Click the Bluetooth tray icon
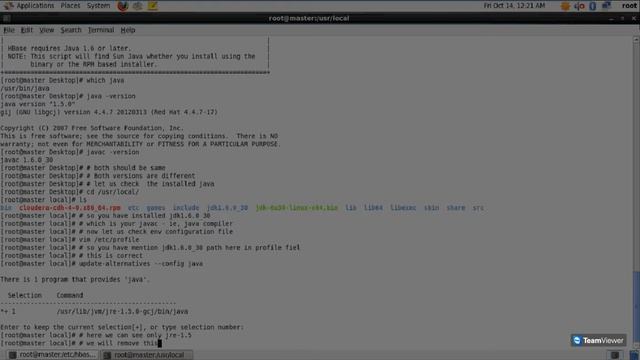This screenshot has width=640, height=360. point(593,6)
